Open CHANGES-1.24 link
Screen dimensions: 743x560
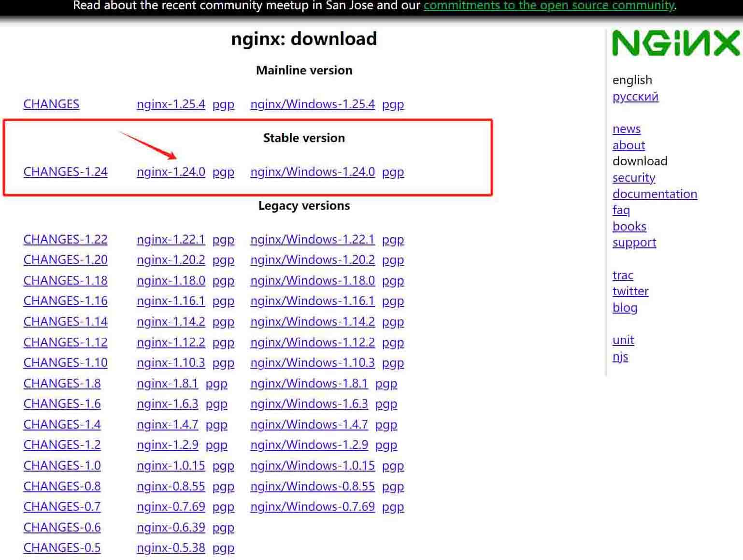[66, 172]
